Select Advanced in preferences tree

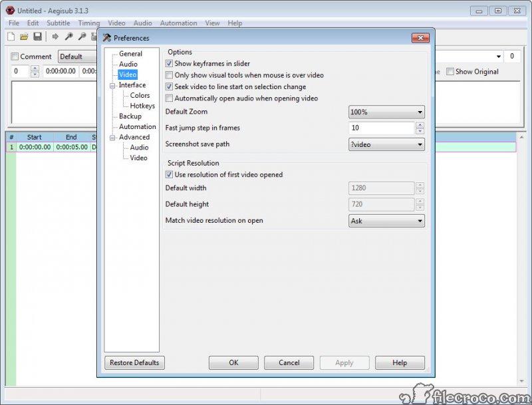pos(134,137)
